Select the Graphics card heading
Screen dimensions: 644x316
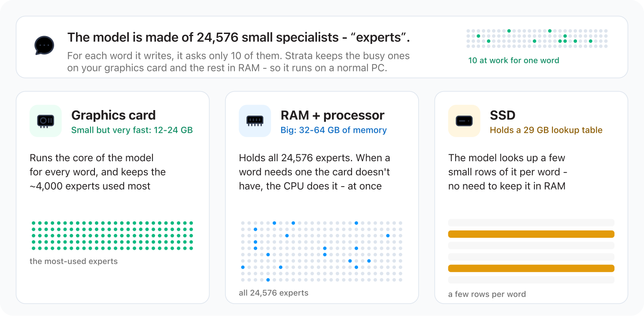pos(113,115)
